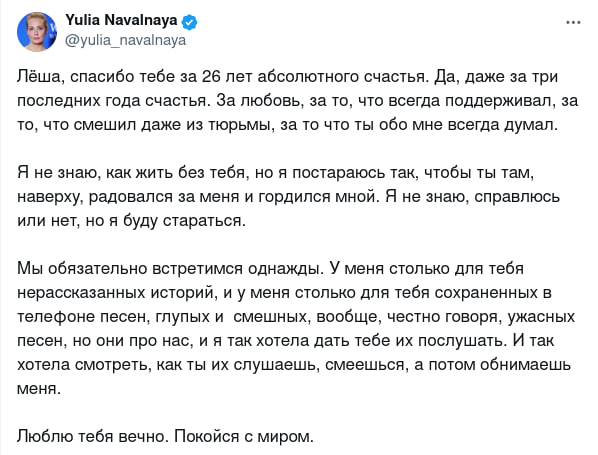This screenshot has width=598, height=455.
Task: Click the sentence "Мы обязательно встретимся однажды"
Action: [x=170, y=269]
